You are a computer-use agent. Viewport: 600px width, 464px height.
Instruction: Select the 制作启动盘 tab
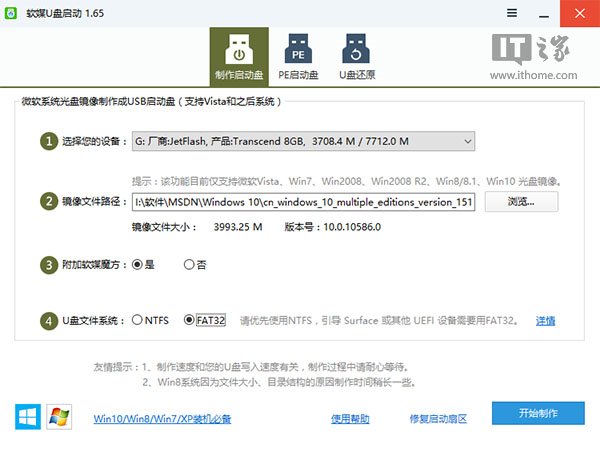click(x=239, y=57)
